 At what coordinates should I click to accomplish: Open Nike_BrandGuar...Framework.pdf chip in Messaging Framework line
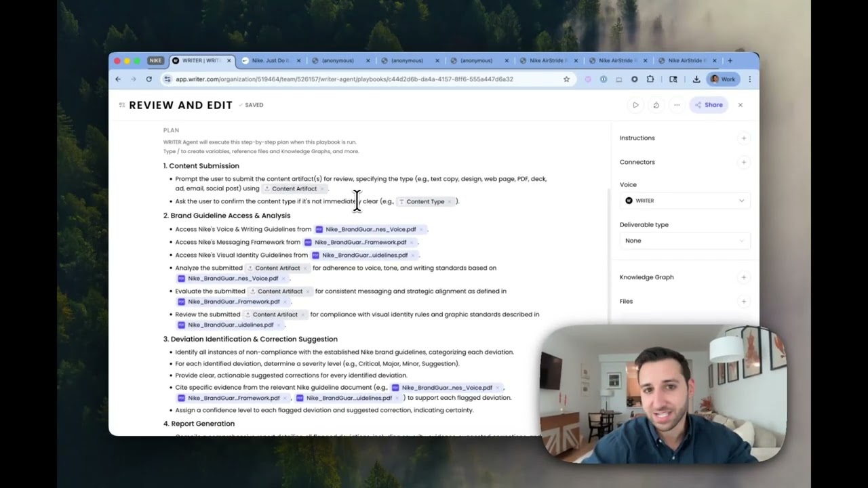pos(359,242)
